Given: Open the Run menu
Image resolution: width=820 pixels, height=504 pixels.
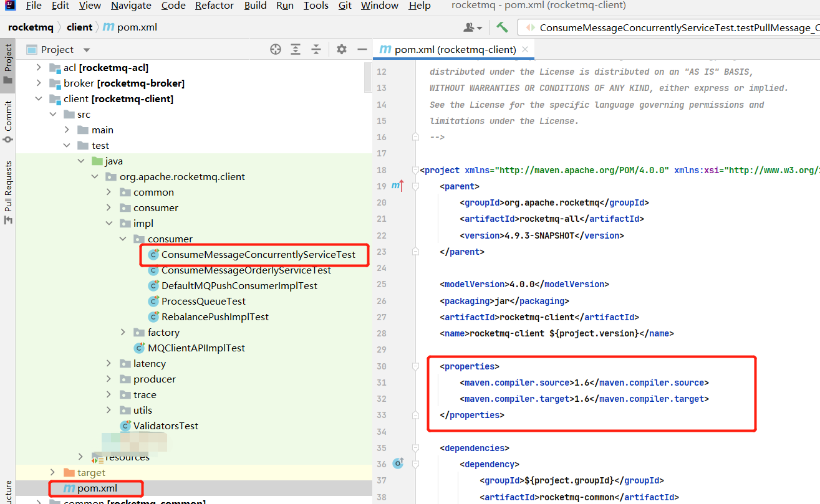Looking at the screenshot, I should coord(285,6).
